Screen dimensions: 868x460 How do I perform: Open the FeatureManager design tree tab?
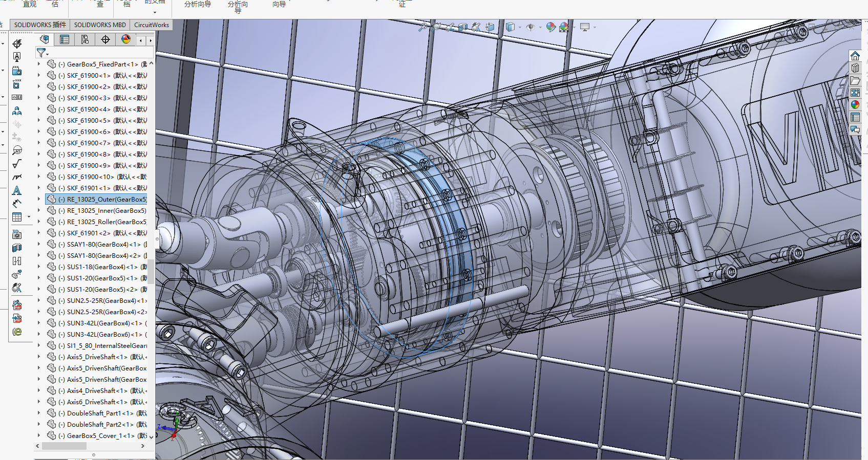[45, 39]
